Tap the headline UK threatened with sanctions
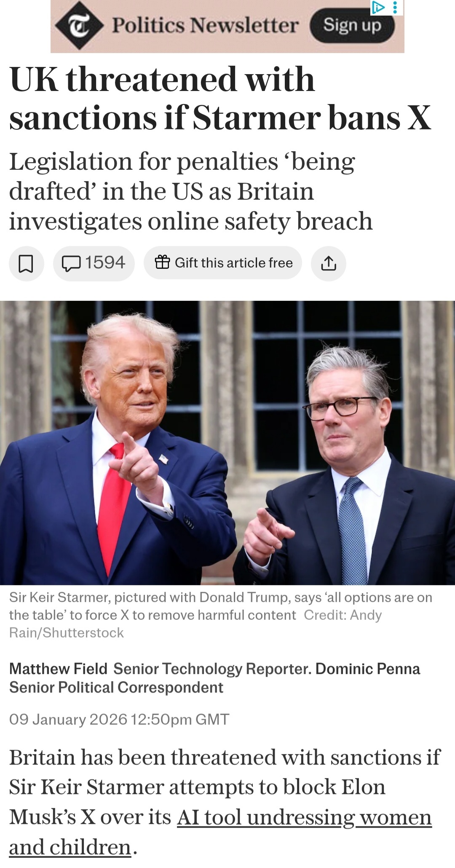455x868 pixels. coord(220,98)
